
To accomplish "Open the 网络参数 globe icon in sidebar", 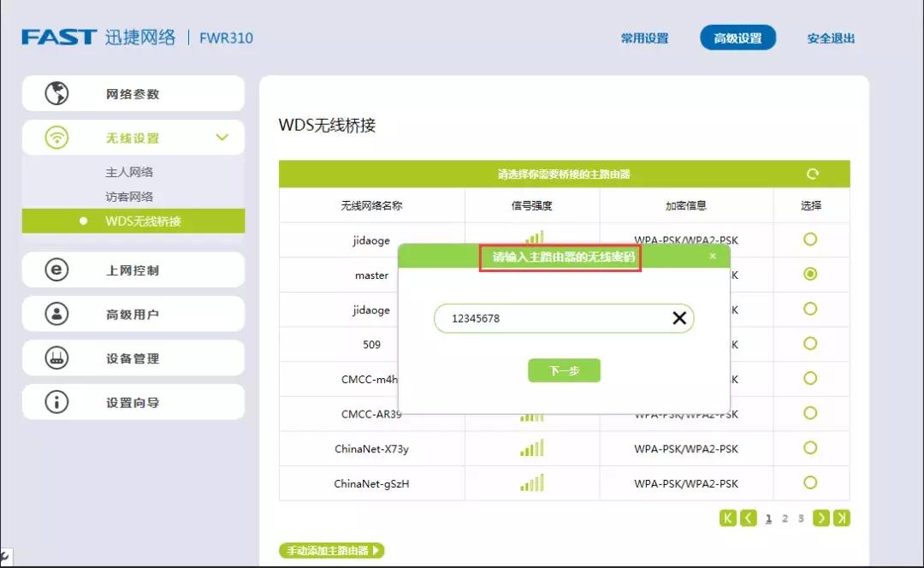I will (x=56, y=93).
